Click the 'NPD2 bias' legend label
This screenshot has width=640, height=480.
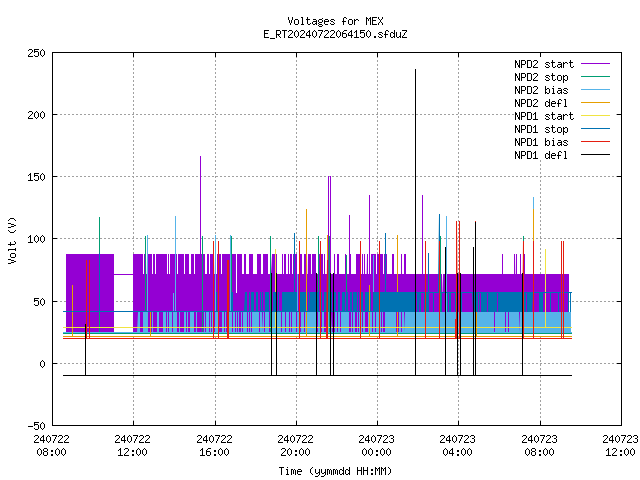(x=541, y=90)
